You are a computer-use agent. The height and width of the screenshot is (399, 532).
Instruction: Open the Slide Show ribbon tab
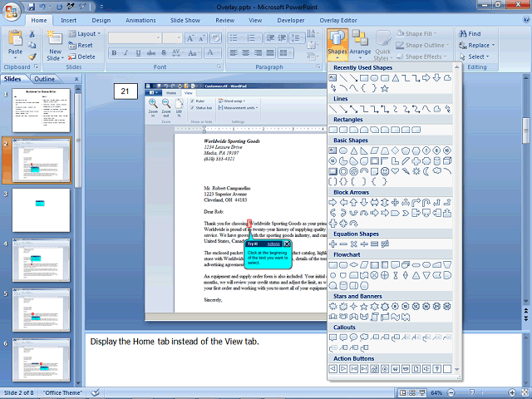coord(185,20)
